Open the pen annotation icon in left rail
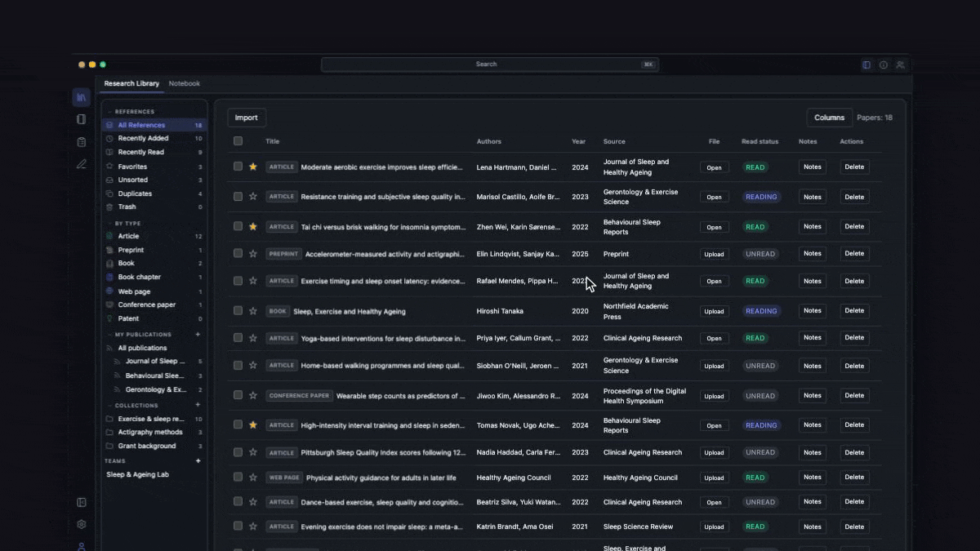Screen dimensions: 980x551 [81, 163]
